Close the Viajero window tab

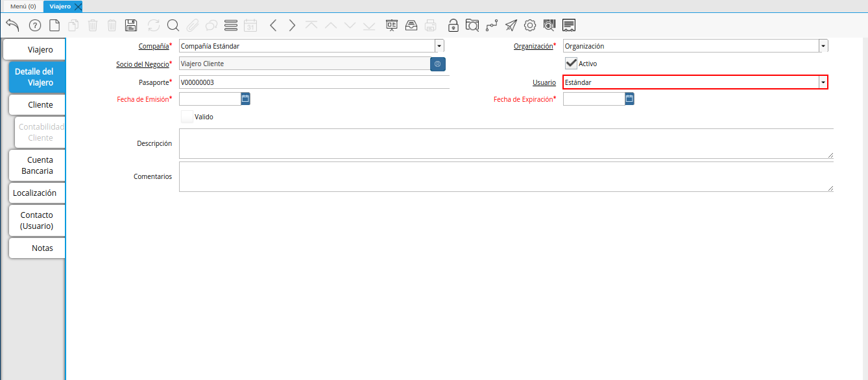(x=78, y=6)
